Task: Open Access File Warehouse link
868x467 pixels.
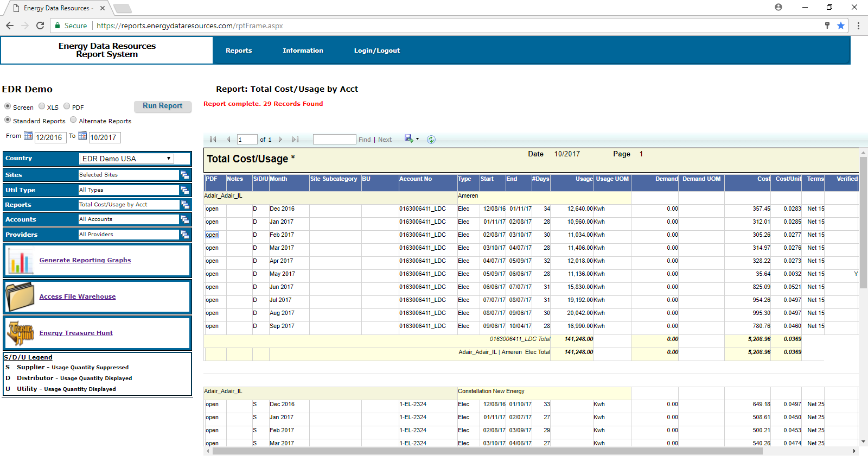Action: [78, 296]
